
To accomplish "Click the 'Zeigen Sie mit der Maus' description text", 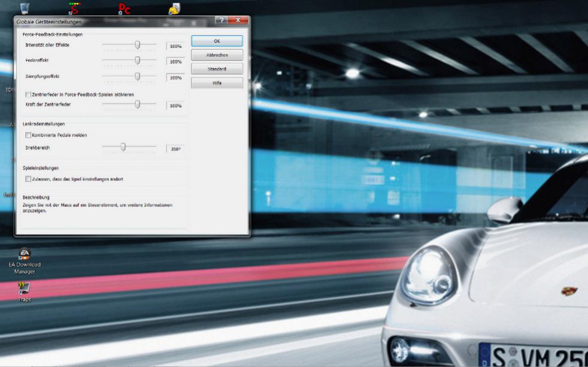I will [98, 208].
